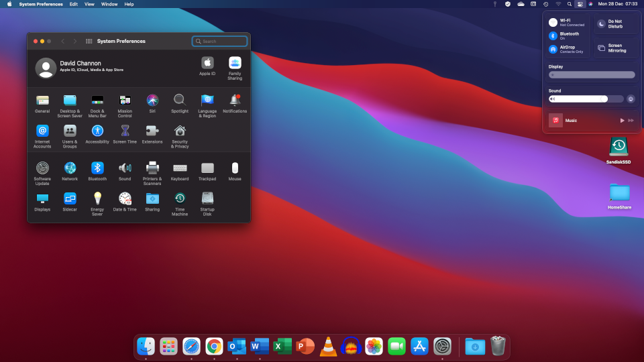Adjust the Sound volume slider
The height and width of the screenshot is (362, 644).
[x=586, y=99]
